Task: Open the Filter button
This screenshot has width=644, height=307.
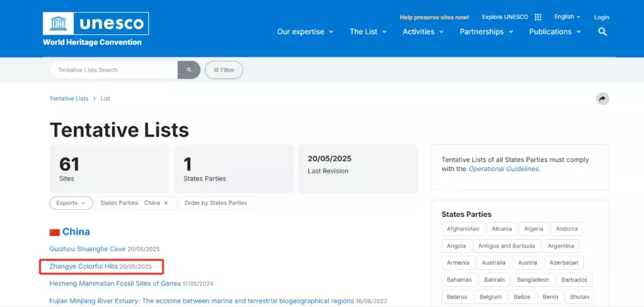Action: 224,70
